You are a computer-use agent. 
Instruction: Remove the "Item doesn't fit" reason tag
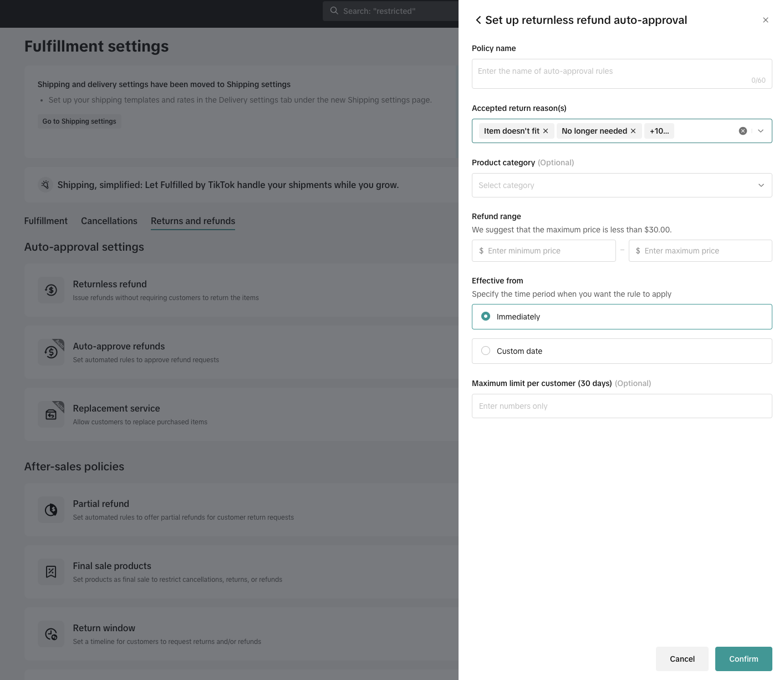[x=546, y=131]
